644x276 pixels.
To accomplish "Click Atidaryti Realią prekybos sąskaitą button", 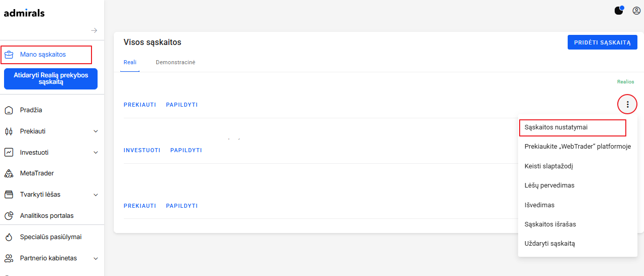I will pyautogui.click(x=51, y=79).
